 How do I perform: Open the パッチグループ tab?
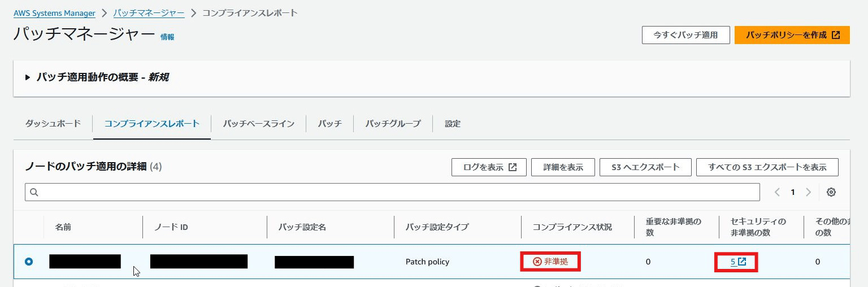(393, 123)
